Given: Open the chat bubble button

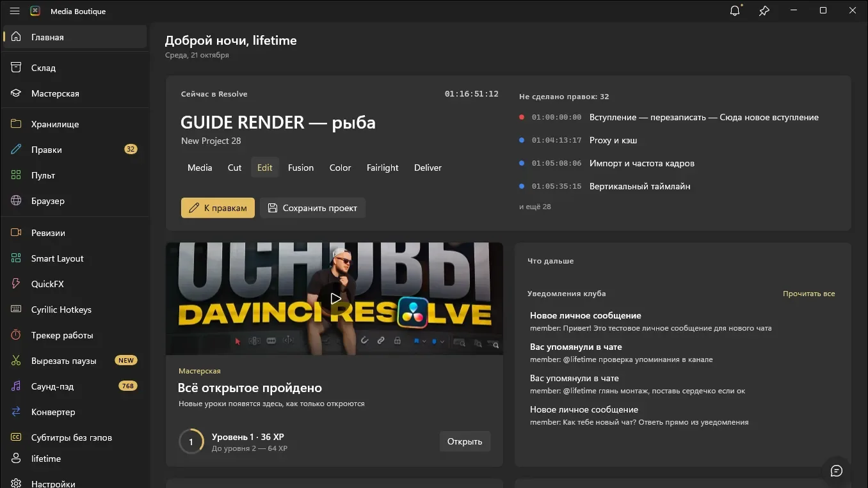Looking at the screenshot, I should click(836, 471).
